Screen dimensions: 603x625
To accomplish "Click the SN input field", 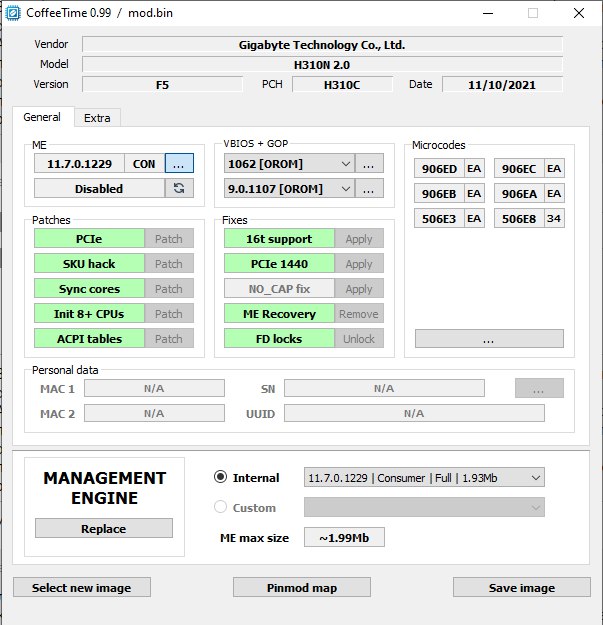I will point(384,388).
